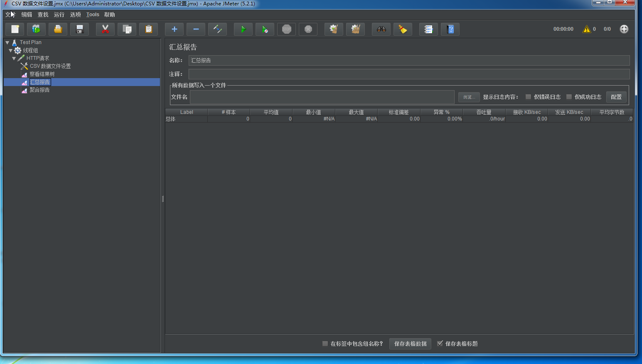This screenshot has height=364, width=642.
Task: Enable the 仅成功日志 checkbox
Action: click(x=569, y=97)
